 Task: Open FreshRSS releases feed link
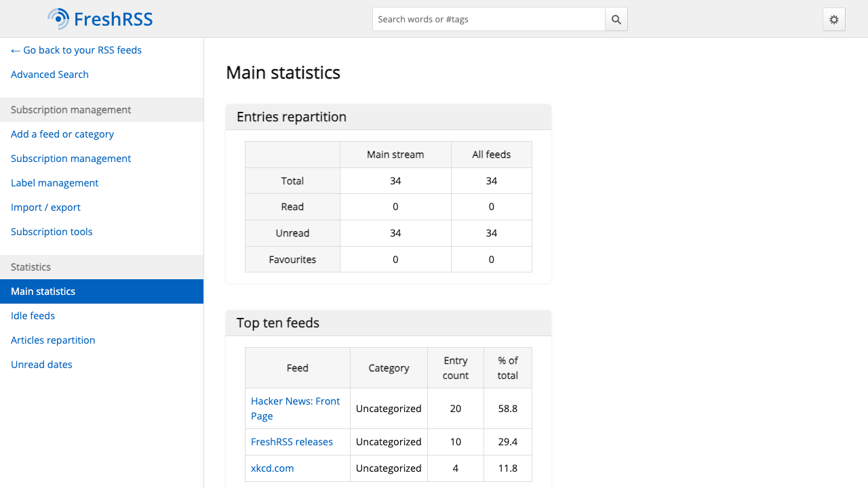point(292,442)
